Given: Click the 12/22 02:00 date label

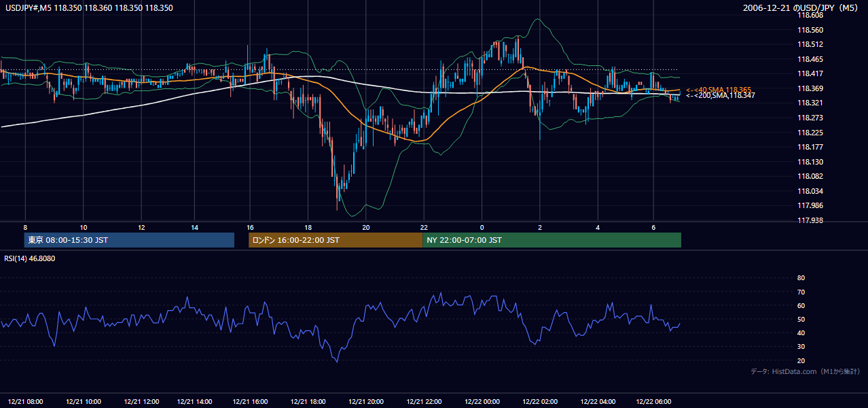Looking at the screenshot, I should click(x=540, y=402).
